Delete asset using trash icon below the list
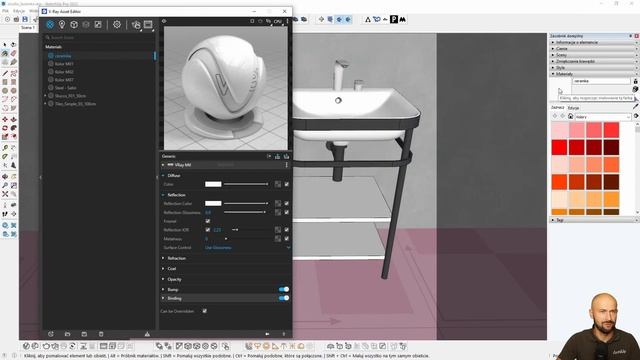Viewport: 640px width, 360px height. click(x=101, y=334)
